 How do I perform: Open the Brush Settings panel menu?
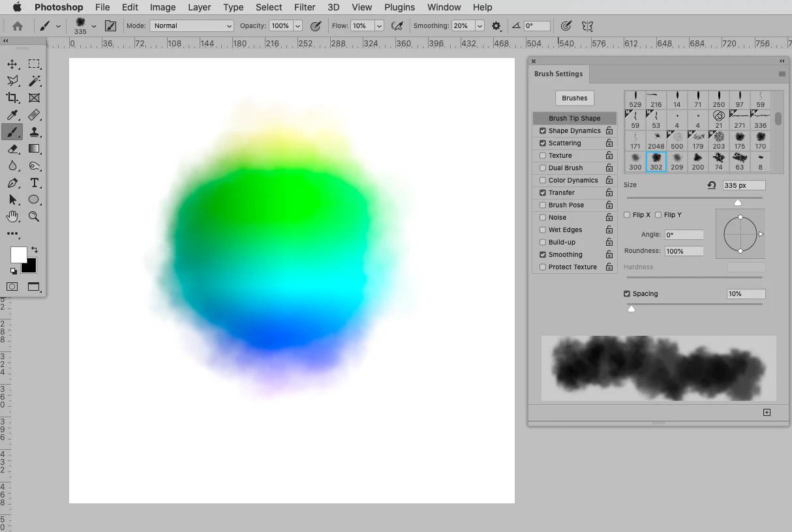pos(782,74)
